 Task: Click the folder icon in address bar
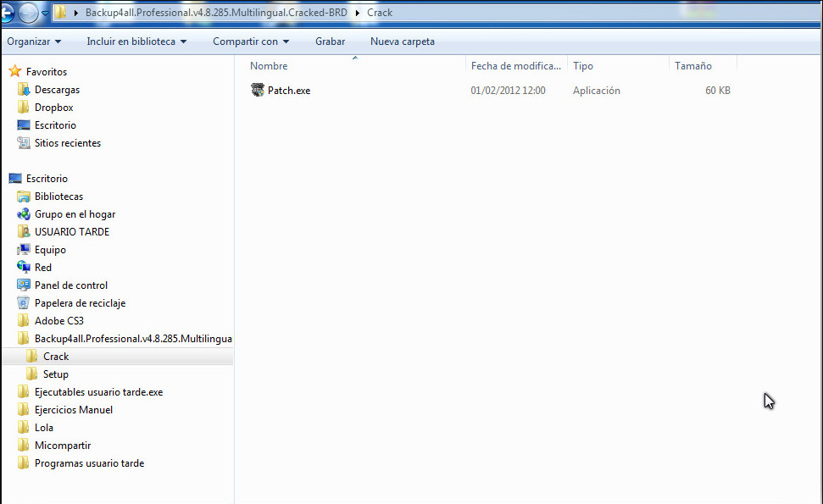(61, 12)
